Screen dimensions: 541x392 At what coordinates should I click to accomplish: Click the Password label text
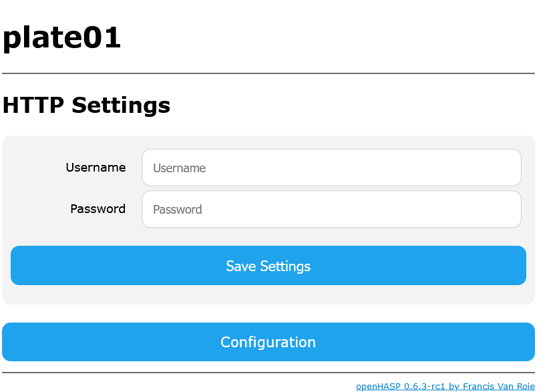(x=98, y=209)
